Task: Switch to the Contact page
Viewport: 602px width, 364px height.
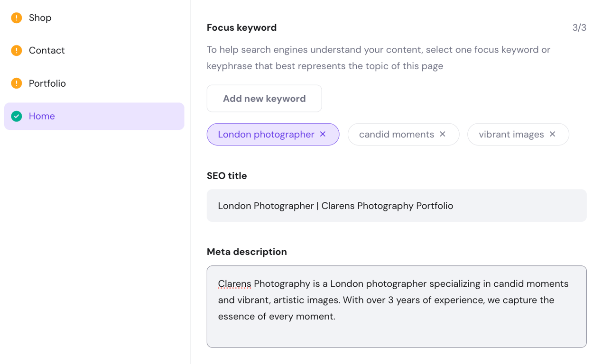Action: point(46,50)
